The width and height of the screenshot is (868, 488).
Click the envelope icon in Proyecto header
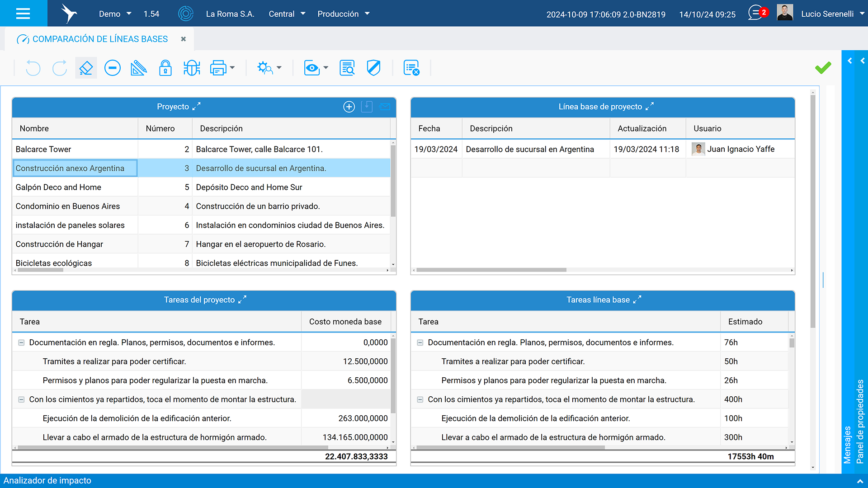385,107
